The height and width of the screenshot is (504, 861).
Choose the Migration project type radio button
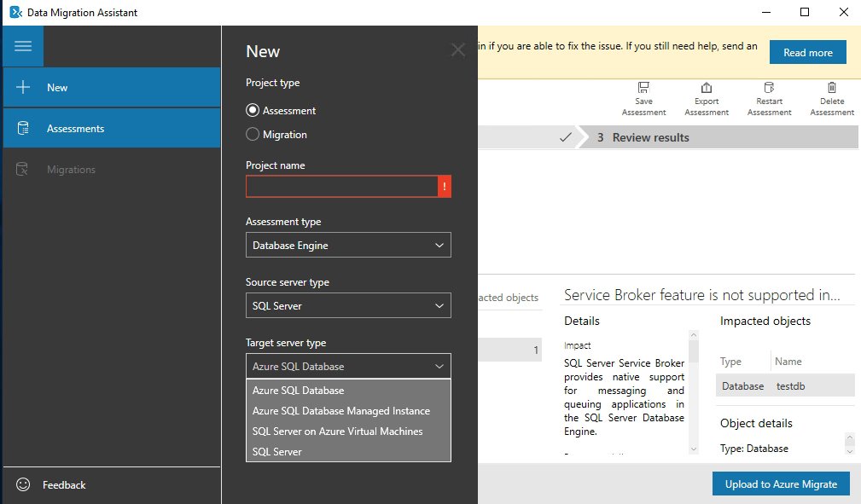coord(253,134)
